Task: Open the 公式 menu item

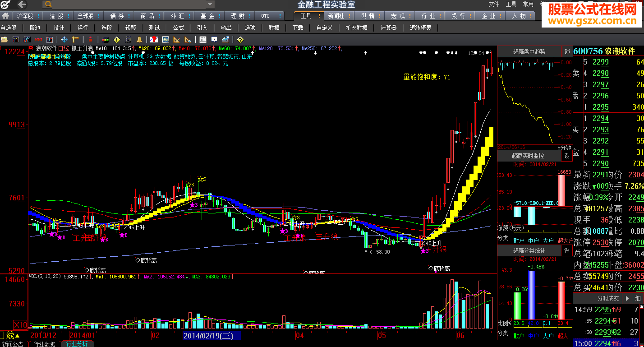Action: (x=178, y=28)
